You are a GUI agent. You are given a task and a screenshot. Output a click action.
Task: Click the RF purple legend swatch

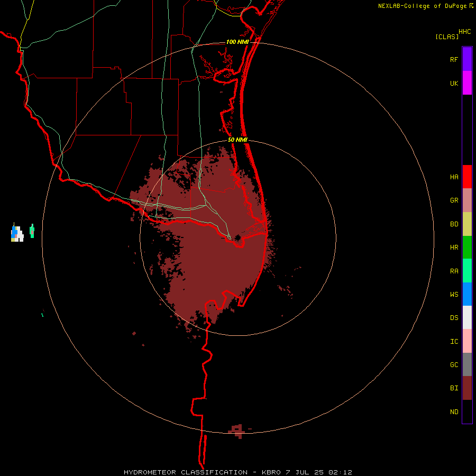[467, 59]
